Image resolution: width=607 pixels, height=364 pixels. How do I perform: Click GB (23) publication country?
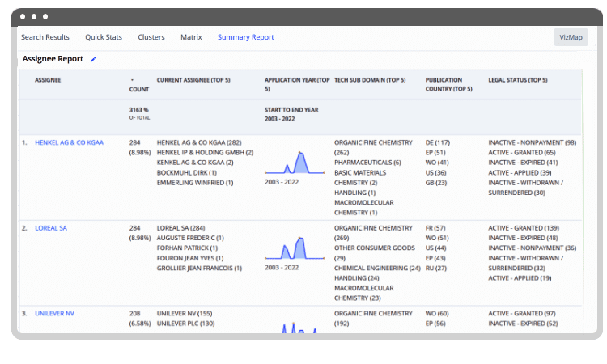click(436, 183)
